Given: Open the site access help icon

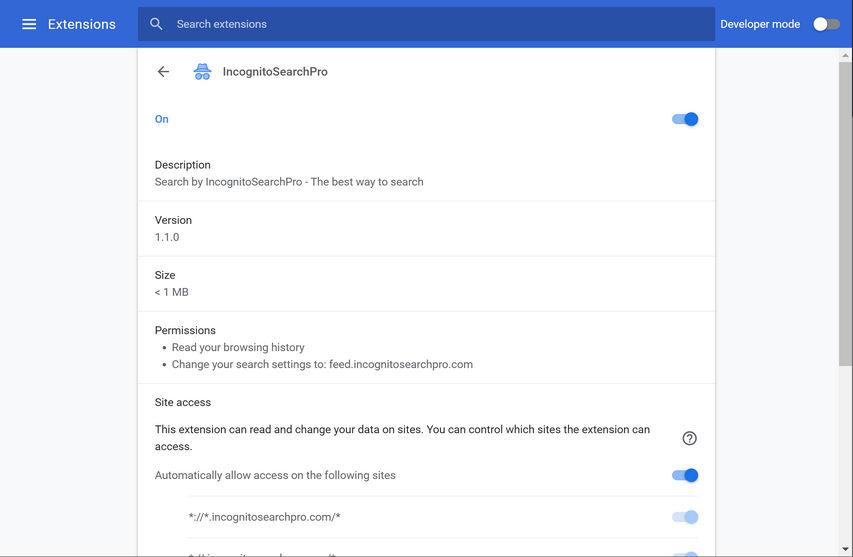Looking at the screenshot, I should pyautogui.click(x=689, y=438).
